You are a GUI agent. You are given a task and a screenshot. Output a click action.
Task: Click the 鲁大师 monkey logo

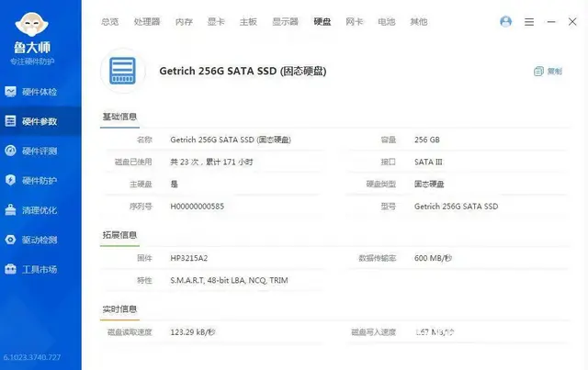tap(32, 25)
